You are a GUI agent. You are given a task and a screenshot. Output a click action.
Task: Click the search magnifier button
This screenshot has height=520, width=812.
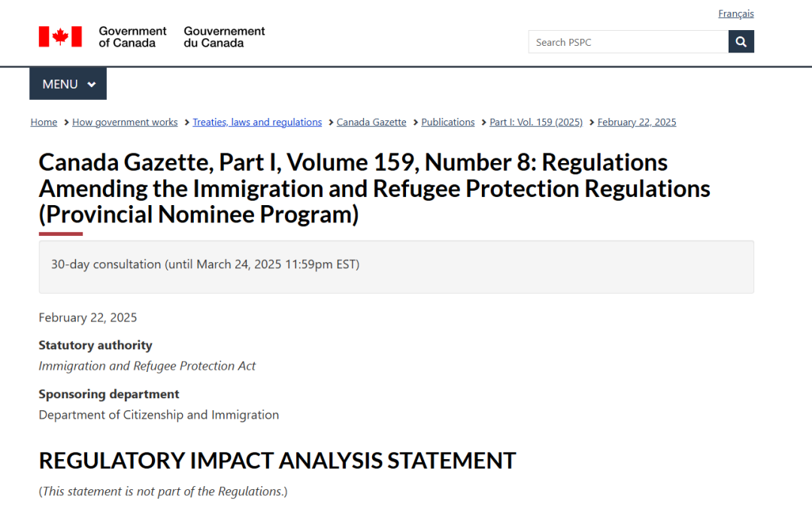[x=741, y=42]
